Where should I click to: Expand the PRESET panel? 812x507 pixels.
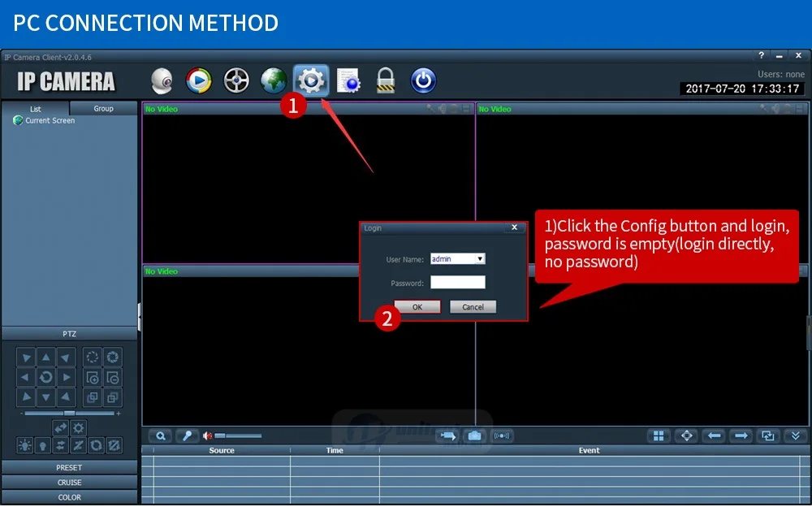69,468
